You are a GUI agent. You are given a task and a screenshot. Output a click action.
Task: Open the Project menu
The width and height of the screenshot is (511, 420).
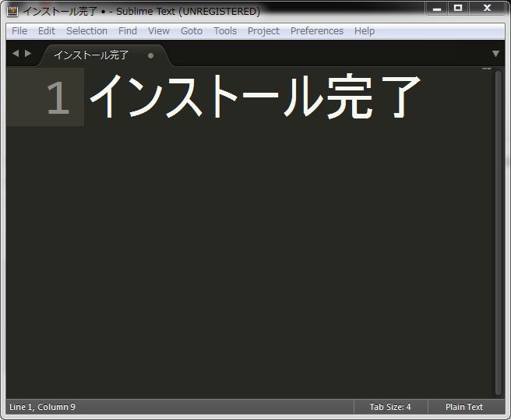coord(263,31)
